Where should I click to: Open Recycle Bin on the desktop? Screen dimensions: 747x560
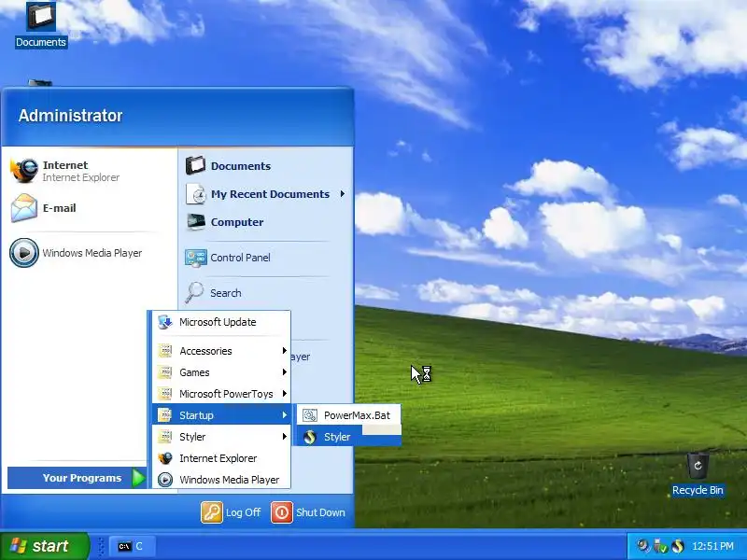coord(698,473)
